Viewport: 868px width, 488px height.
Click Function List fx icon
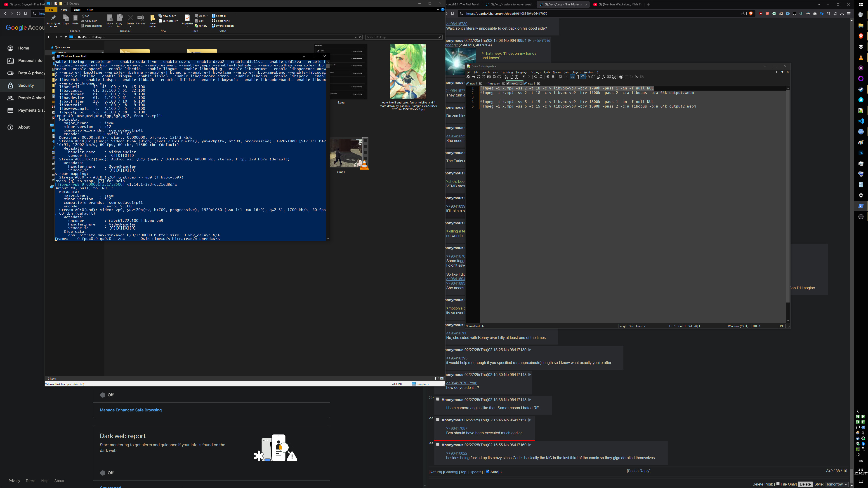coord(604,77)
